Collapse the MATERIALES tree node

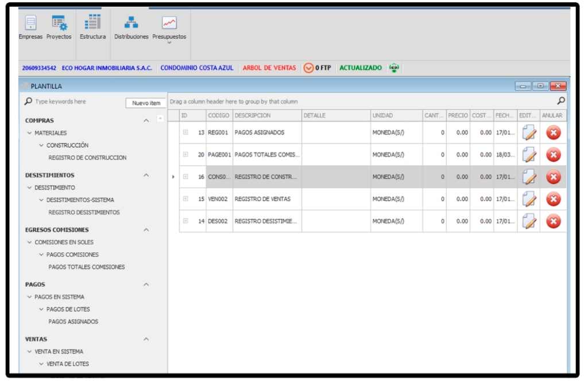pyautogui.click(x=29, y=133)
